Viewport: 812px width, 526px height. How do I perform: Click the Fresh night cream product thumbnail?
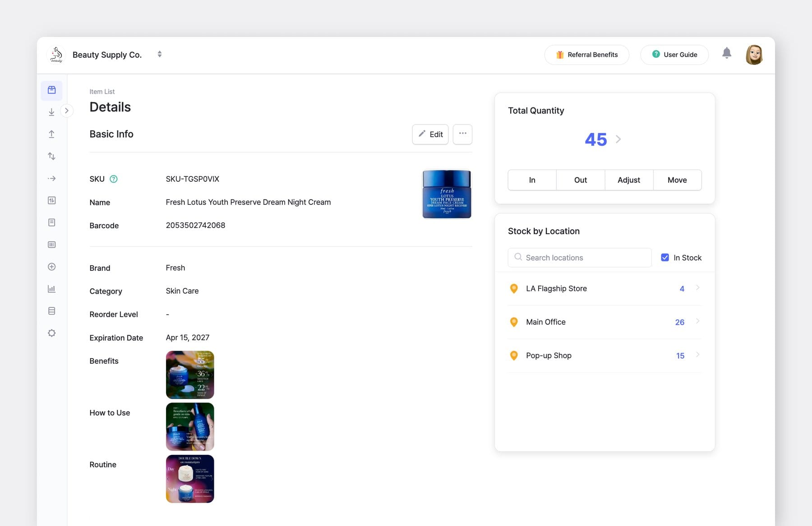coord(446,194)
